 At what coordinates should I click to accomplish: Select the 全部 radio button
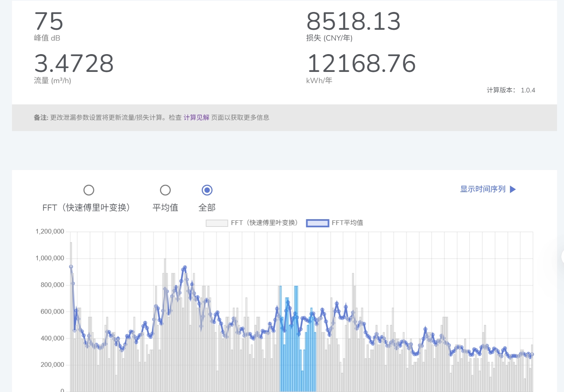pos(207,190)
